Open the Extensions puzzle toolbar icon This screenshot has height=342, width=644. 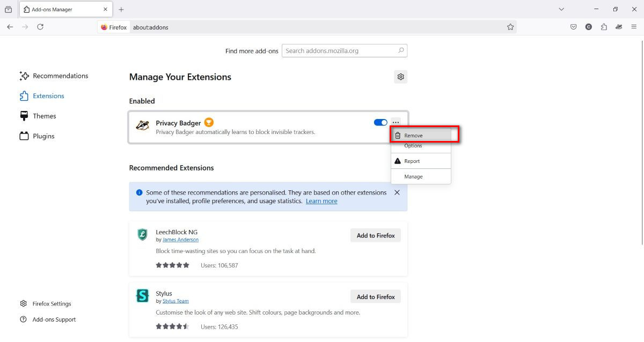pos(604,27)
